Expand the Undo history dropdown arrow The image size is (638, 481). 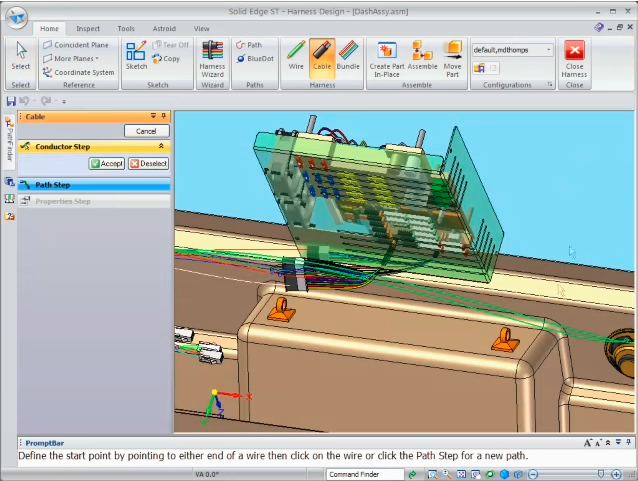[x=34, y=101]
